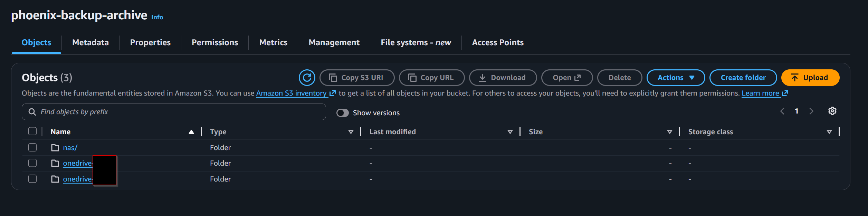The image size is (868, 216).
Task: Open the Management tab
Action: tap(334, 42)
